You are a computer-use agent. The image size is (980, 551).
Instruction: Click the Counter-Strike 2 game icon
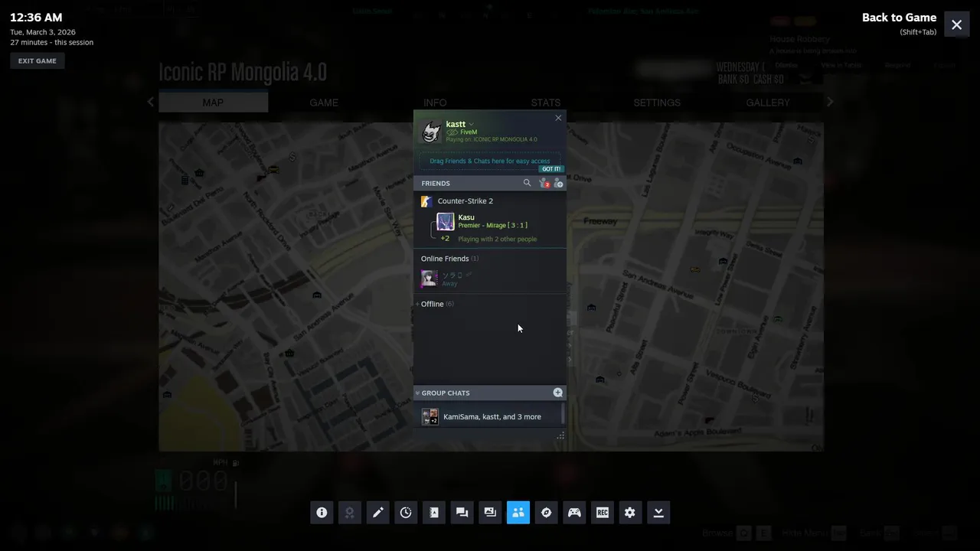426,201
